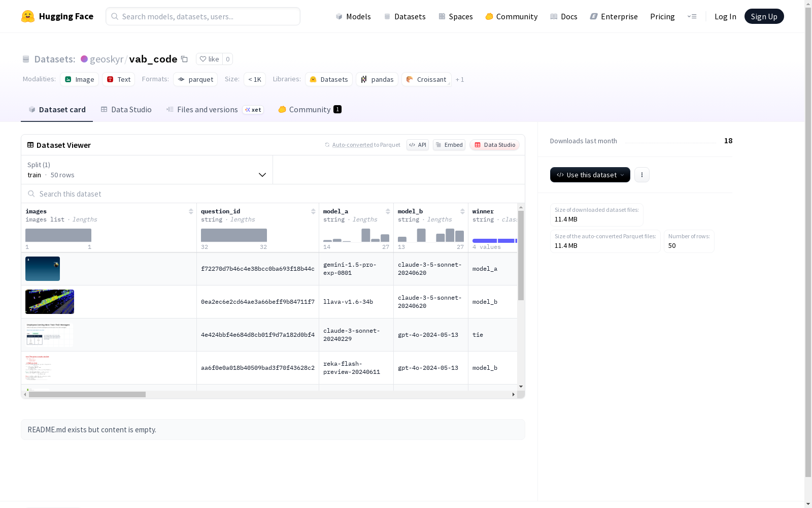812x508 pixels.
Task: Open the more options kebab menu
Action: [x=642, y=175]
